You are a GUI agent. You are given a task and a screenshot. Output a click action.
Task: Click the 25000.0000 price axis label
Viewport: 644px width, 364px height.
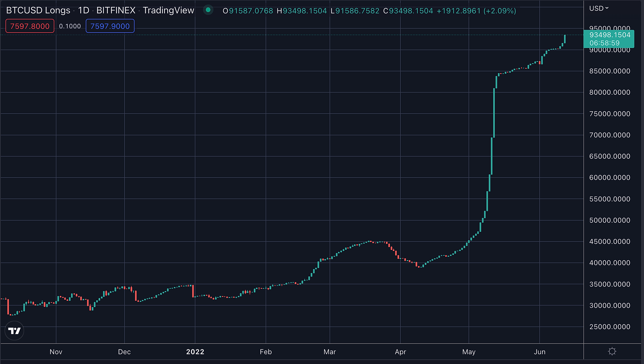pos(610,327)
